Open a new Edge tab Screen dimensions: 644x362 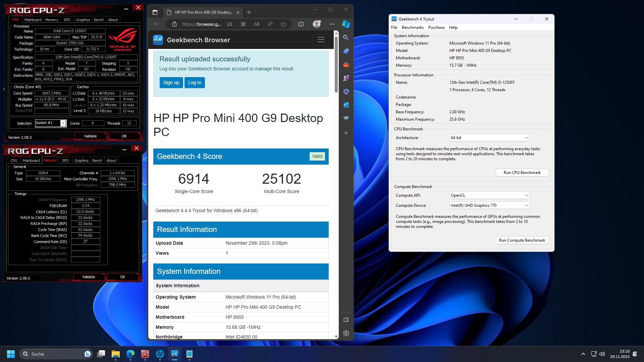(249, 12)
